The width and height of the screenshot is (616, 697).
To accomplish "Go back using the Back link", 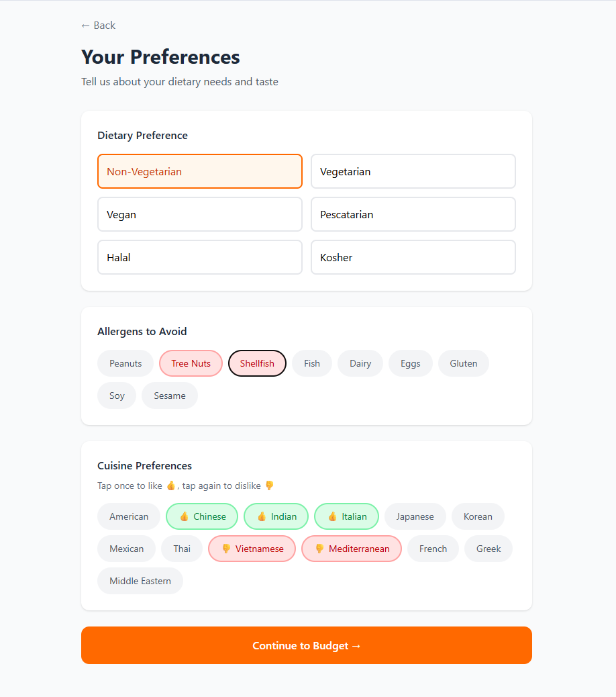I will pyautogui.click(x=98, y=26).
